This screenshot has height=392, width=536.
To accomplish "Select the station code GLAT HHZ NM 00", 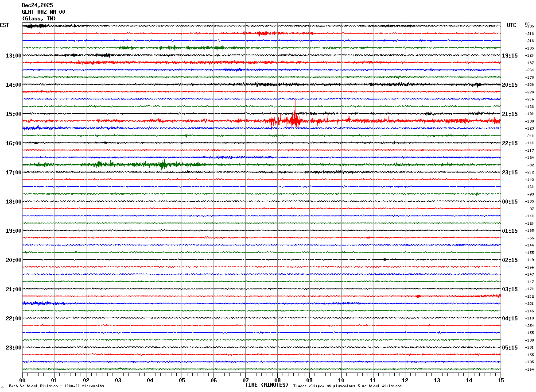I will click(x=43, y=12).
